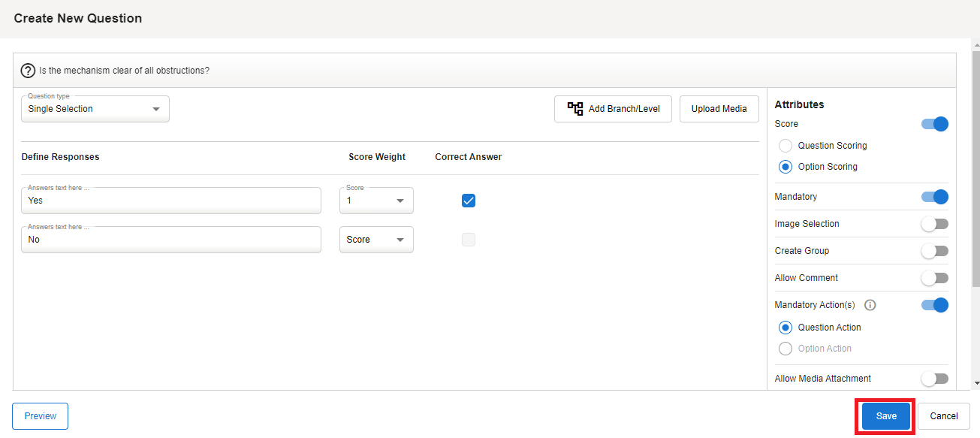Select Option Scoring radio button
This screenshot has width=980, height=438.
click(786, 167)
